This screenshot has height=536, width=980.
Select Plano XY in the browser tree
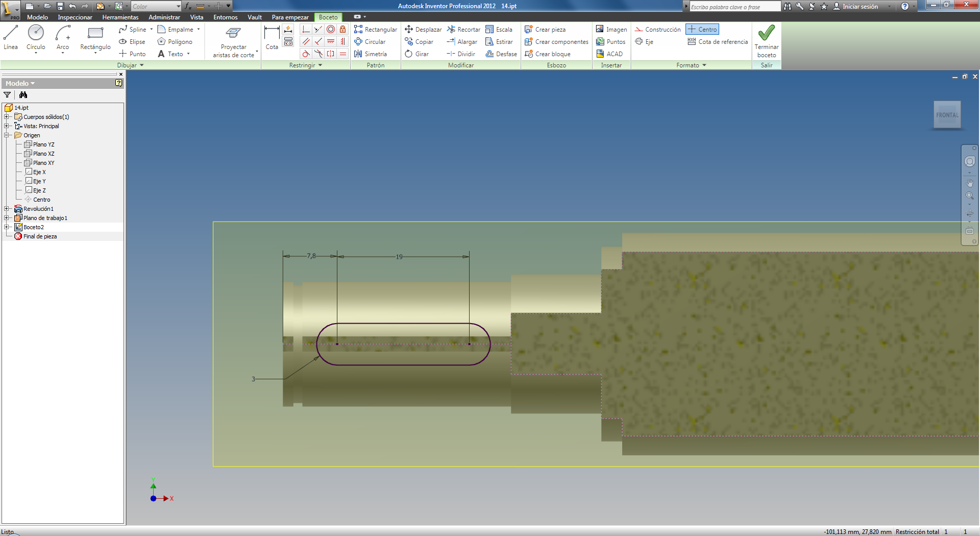coord(39,163)
